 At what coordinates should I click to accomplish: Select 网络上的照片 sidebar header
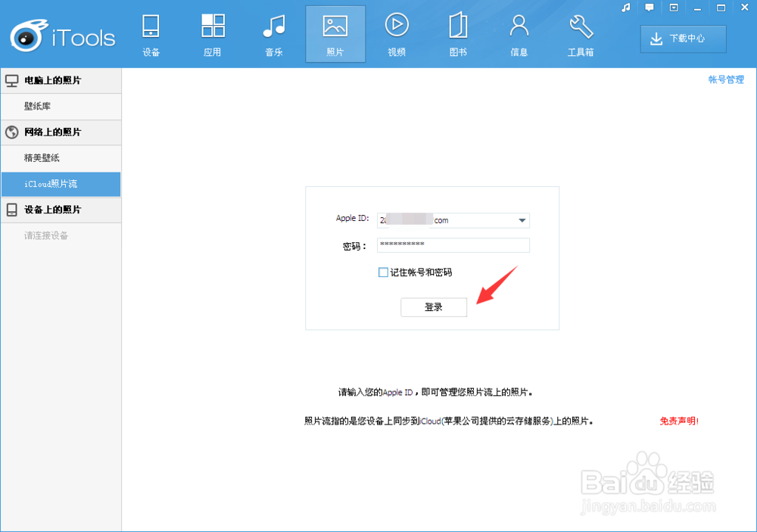tap(61, 132)
